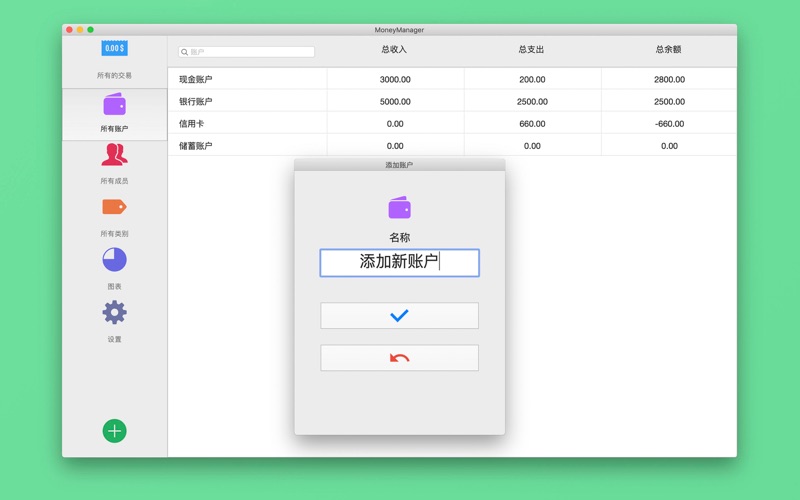Select the purple wallet 所有账户 icon
The image size is (800, 500).
pos(114,104)
